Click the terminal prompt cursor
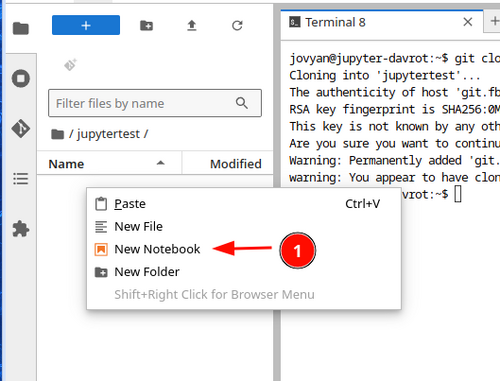This screenshot has width=500, height=381. [458, 194]
